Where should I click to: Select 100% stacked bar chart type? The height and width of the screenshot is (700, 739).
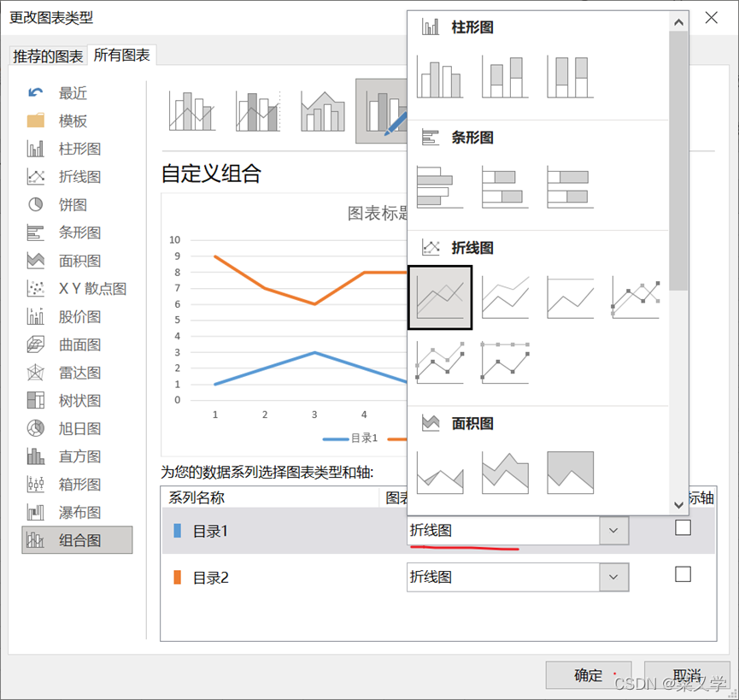click(570, 186)
